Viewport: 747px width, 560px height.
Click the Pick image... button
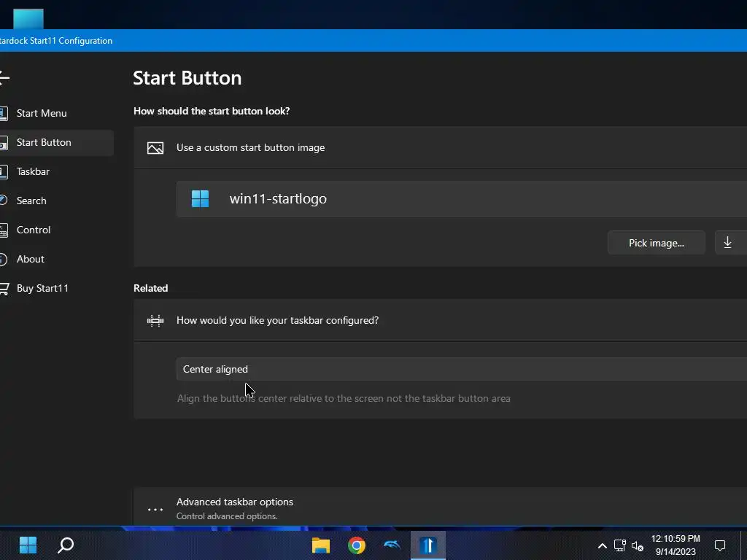656,243
